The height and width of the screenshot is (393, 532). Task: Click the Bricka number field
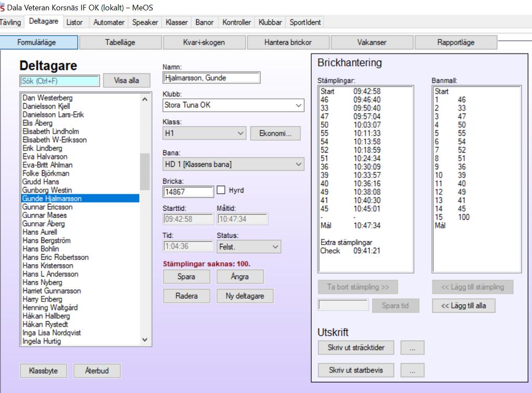[188, 192]
